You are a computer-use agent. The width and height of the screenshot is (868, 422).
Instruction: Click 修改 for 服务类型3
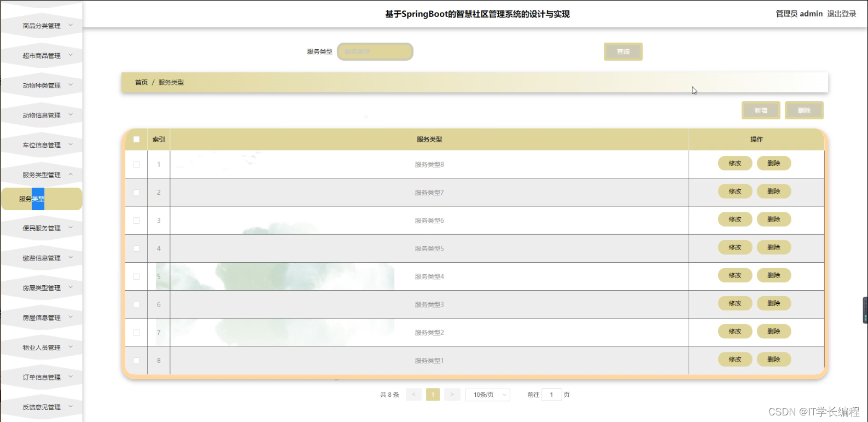(735, 303)
